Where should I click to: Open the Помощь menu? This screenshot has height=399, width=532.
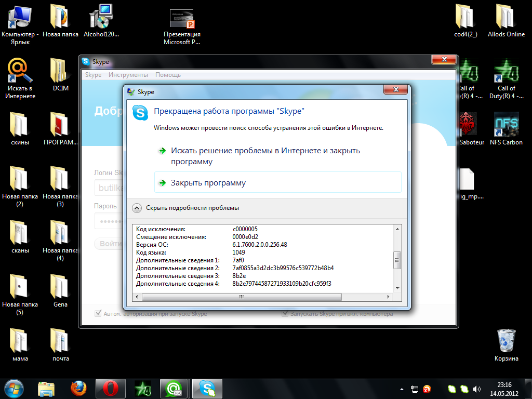click(168, 75)
